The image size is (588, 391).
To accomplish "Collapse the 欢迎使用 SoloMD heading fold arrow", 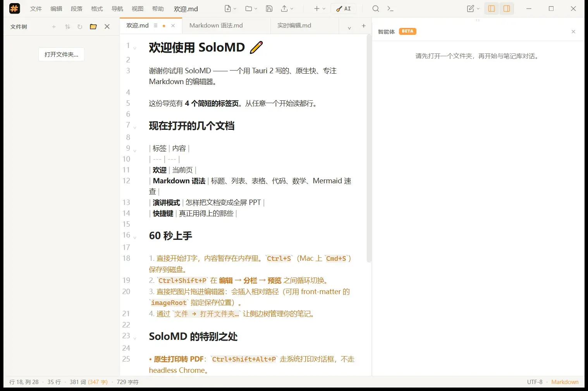I will pyautogui.click(x=135, y=48).
